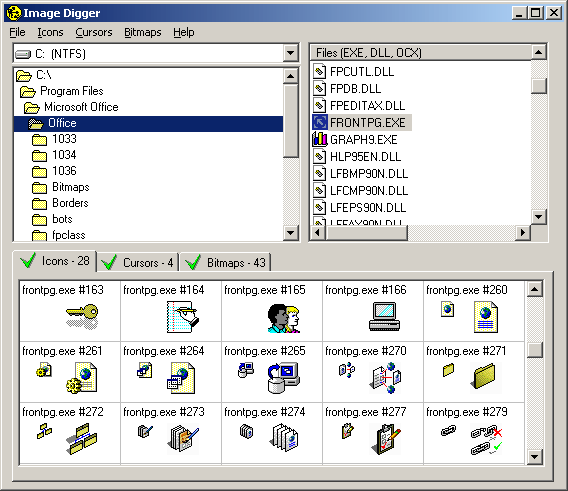Screen dimensions: 568x491
Task: Open the Cursors menu
Action: (x=94, y=32)
